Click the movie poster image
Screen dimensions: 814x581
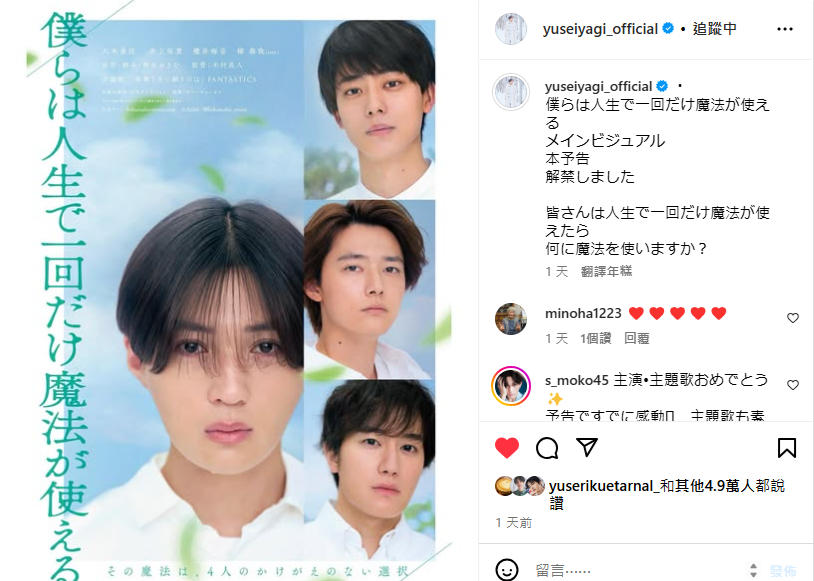point(239,291)
